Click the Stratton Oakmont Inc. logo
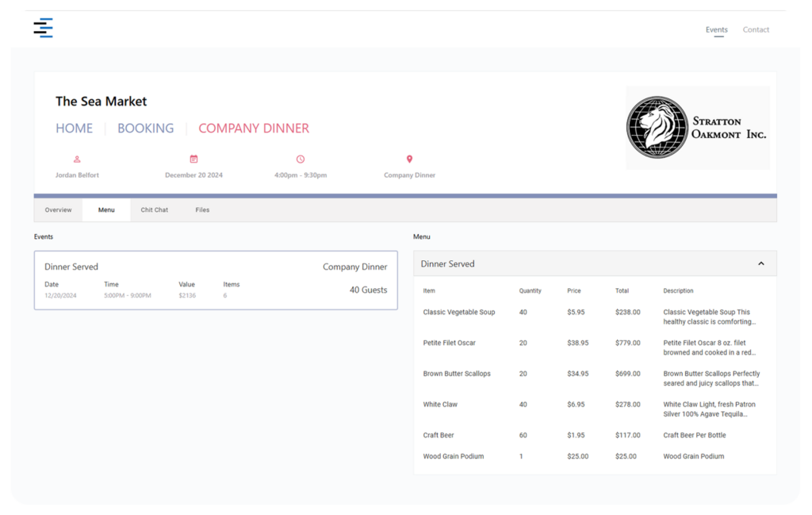The height and width of the screenshot is (515, 812). pos(698,128)
